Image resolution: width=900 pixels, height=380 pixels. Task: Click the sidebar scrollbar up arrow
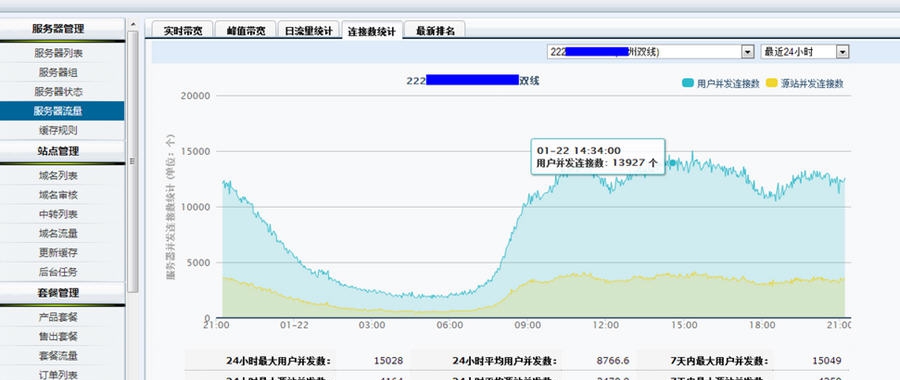(133, 25)
